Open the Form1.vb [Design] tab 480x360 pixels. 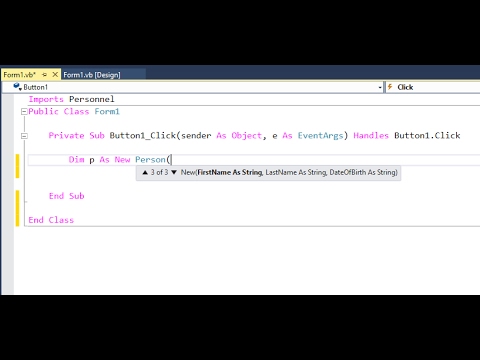[92, 75]
